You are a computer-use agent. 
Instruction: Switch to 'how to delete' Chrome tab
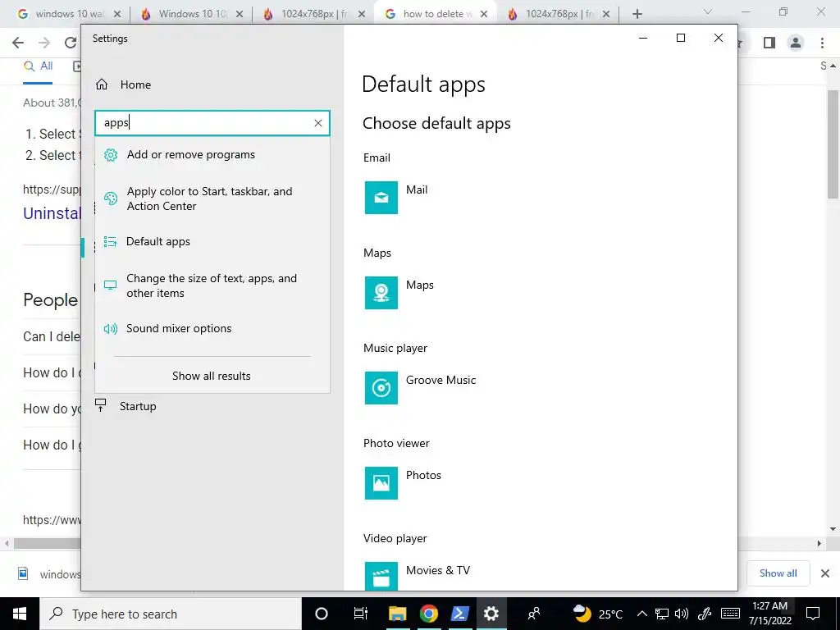(x=436, y=14)
